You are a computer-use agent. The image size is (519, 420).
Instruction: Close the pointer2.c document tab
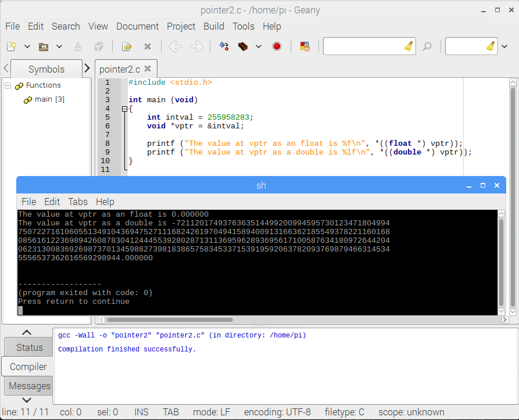[x=148, y=69]
